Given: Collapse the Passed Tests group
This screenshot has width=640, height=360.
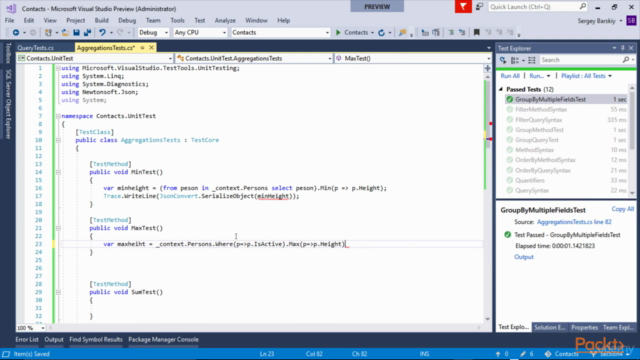Looking at the screenshot, I should pos(501,89).
